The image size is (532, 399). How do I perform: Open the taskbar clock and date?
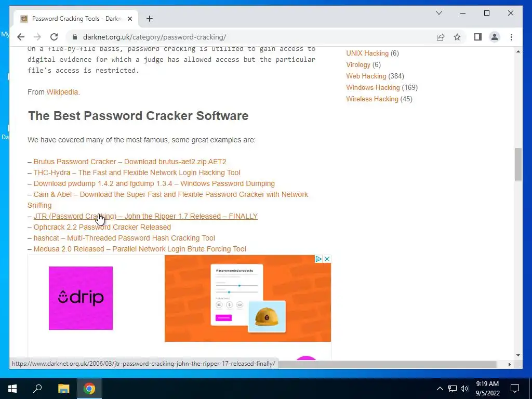(487, 389)
